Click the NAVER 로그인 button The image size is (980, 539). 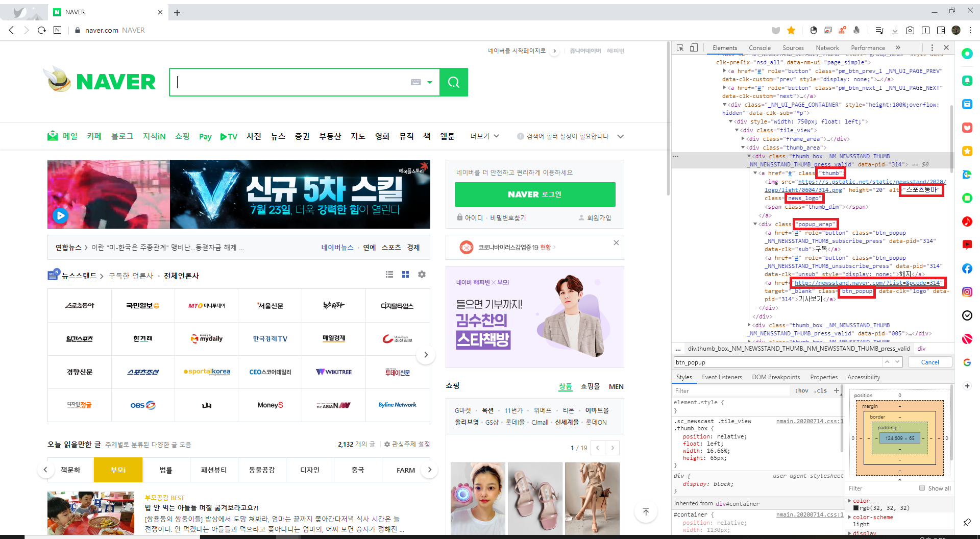[x=535, y=194]
